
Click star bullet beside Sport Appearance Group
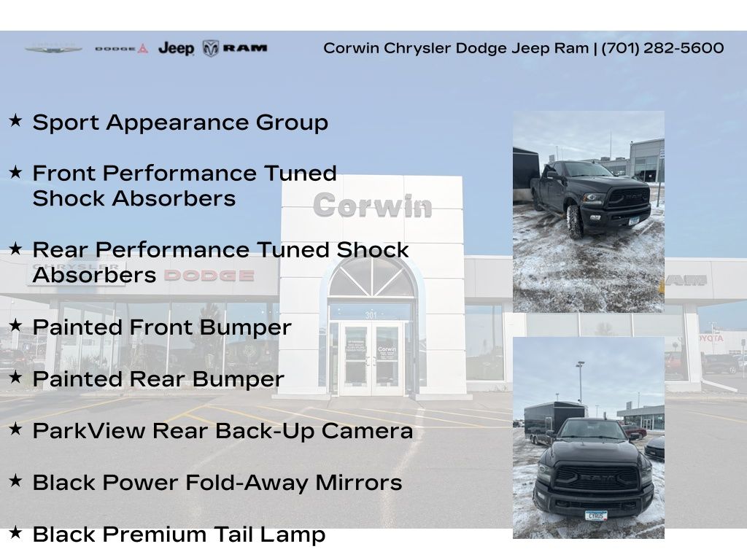point(15,120)
